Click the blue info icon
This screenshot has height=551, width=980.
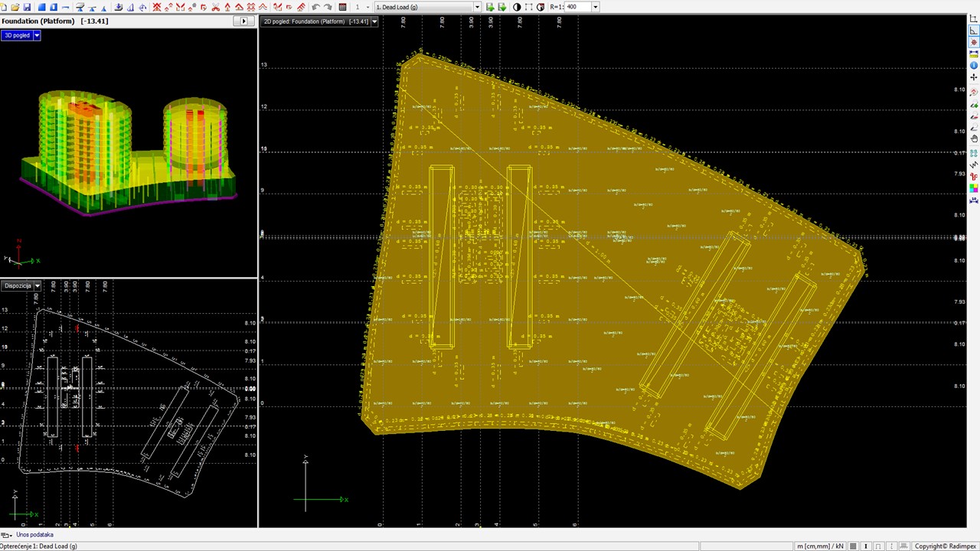click(974, 66)
